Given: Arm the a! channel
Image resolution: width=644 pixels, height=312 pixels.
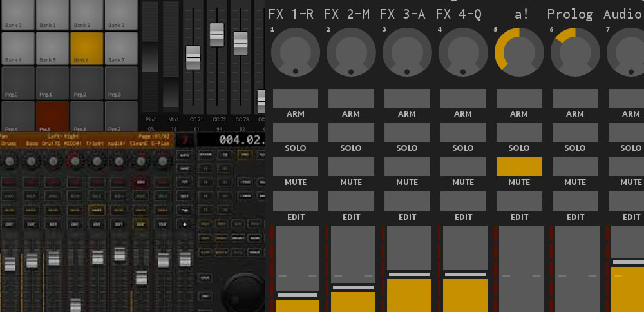Looking at the screenshot, I should coord(519,98).
